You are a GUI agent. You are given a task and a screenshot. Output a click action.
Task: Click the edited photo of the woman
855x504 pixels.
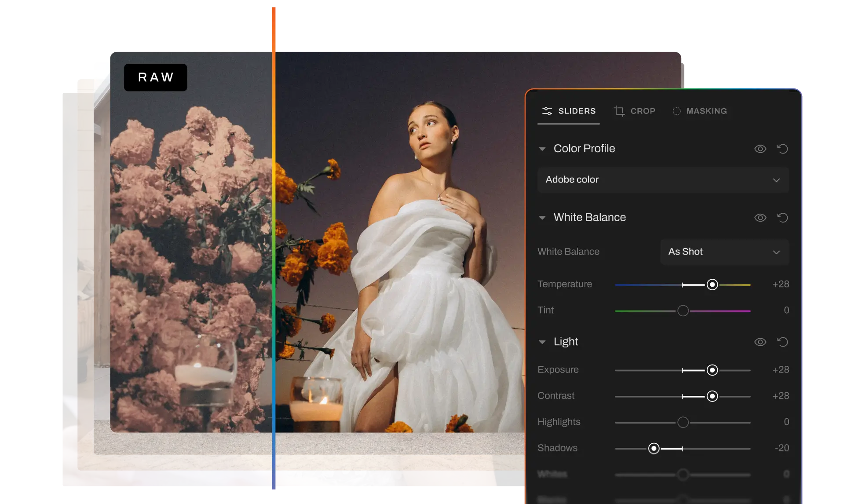pos(400,242)
